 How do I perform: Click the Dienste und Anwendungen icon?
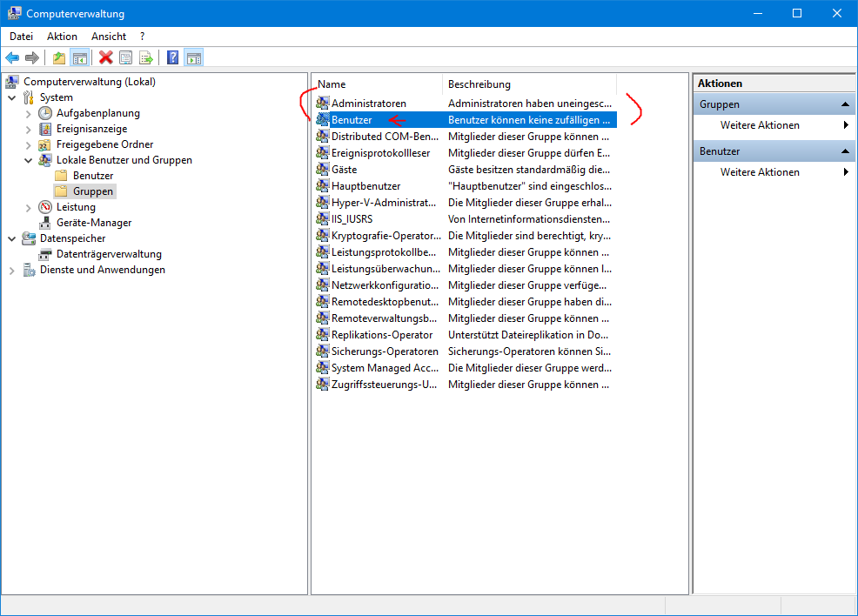point(29,270)
